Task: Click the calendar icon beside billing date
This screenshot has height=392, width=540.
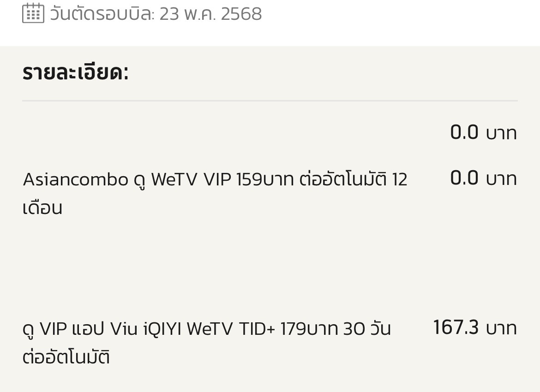Action: tap(33, 13)
